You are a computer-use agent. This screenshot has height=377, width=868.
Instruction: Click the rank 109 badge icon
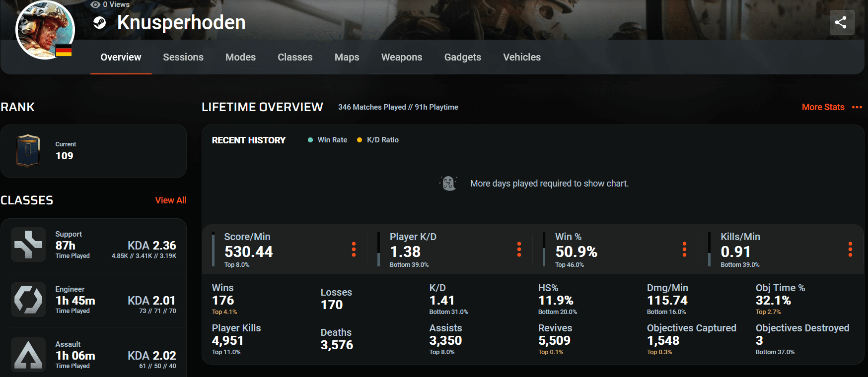(x=28, y=151)
